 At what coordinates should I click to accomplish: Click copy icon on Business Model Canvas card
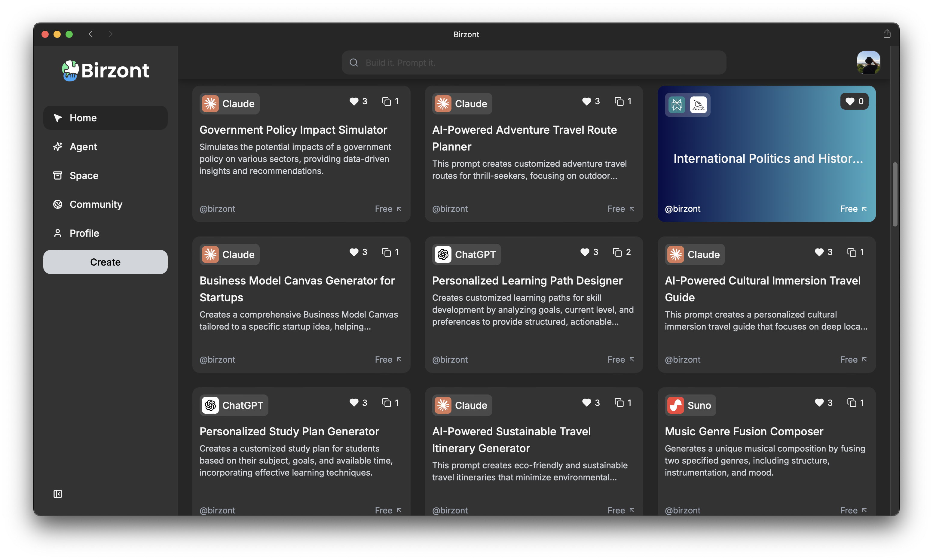click(386, 252)
